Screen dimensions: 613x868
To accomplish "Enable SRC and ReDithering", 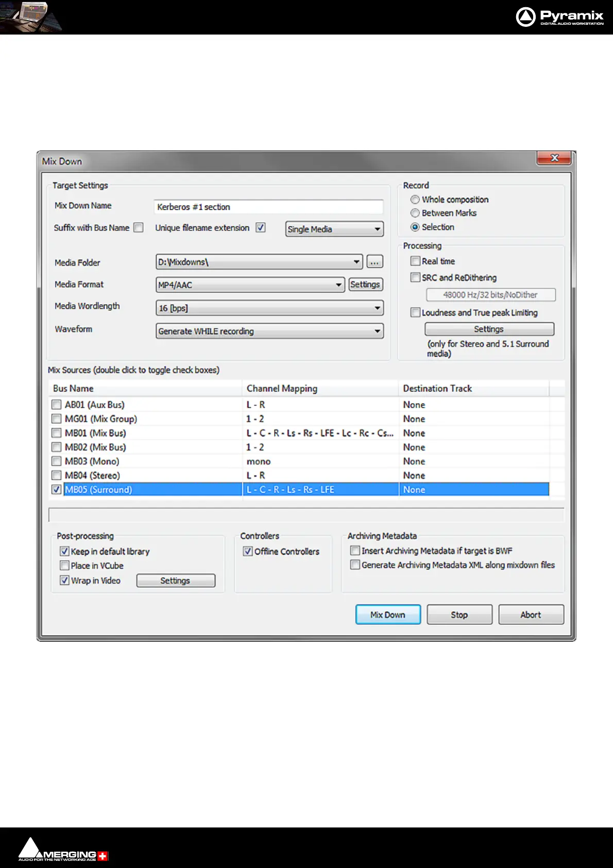I will point(415,277).
